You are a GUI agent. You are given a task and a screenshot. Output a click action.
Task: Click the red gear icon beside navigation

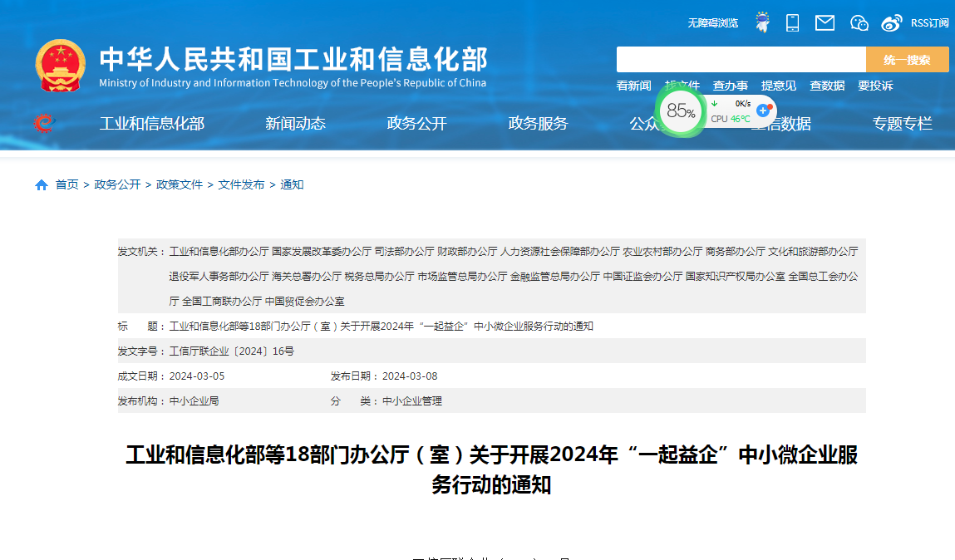(x=43, y=124)
